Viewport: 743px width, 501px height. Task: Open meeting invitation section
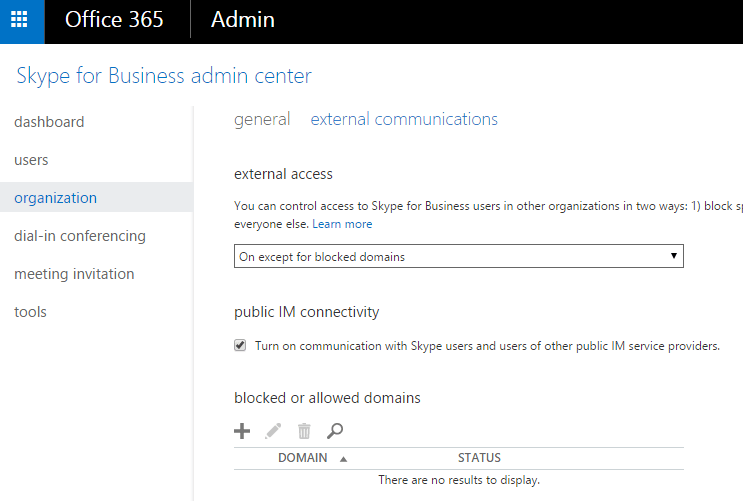pos(74,273)
